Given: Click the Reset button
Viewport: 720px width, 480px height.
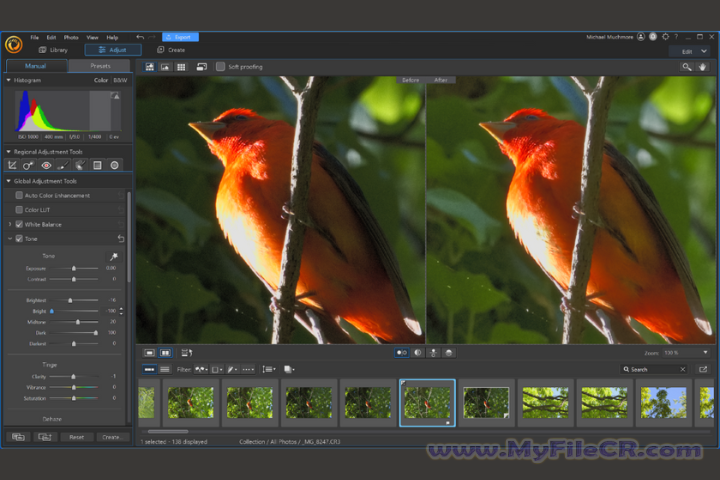Looking at the screenshot, I should pos(77,437).
